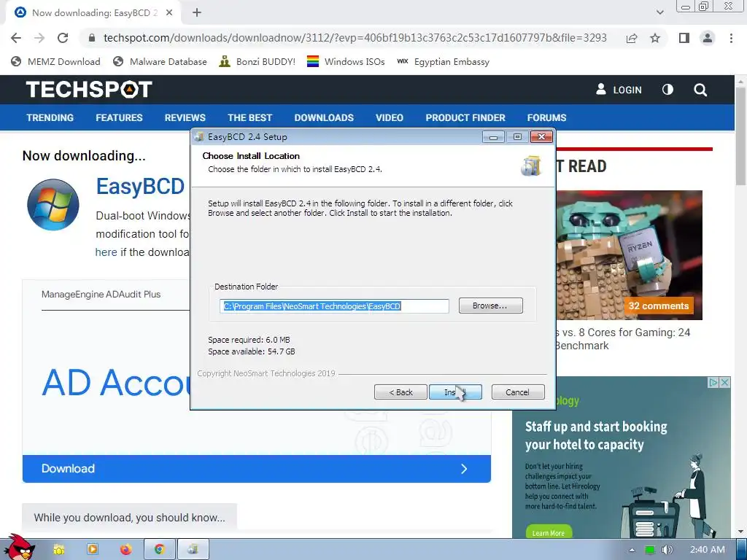The width and height of the screenshot is (747, 560).
Task: Click the installer icon in setup header
Action: pyautogui.click(x=531, y=166)
